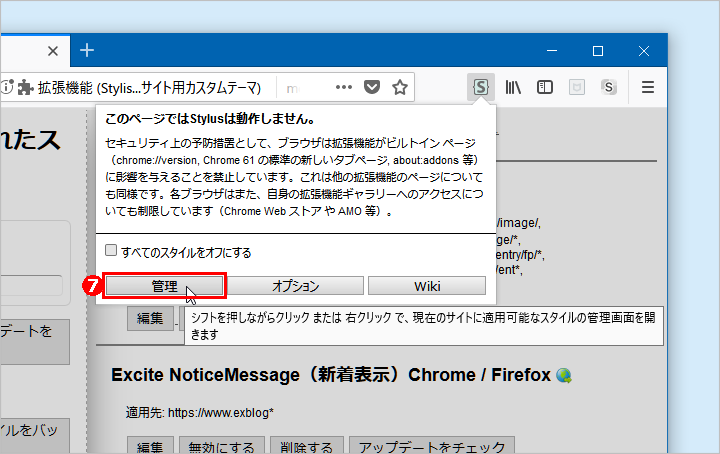720x454 pixels.
Task: Click アップデートをチェック button
Action: pyautogui.click(x=432, y=446)
